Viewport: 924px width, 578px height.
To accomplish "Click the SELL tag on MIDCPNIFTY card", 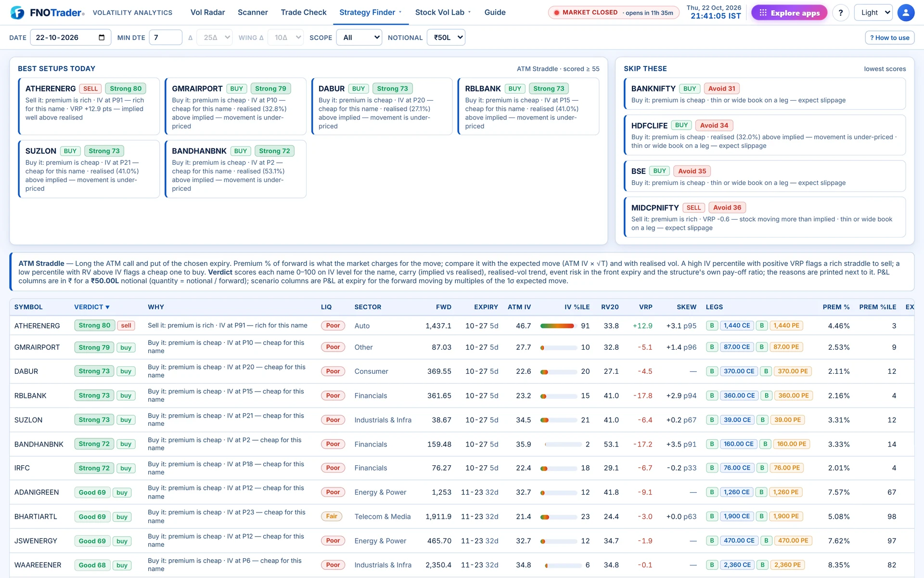I will [693, 208].
